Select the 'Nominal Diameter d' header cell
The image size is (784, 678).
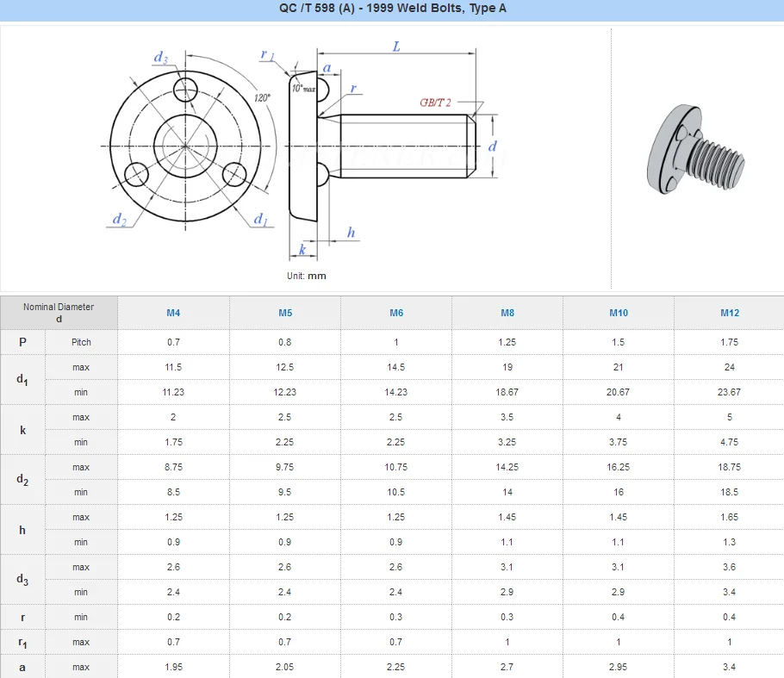click(x=59, y=313)
